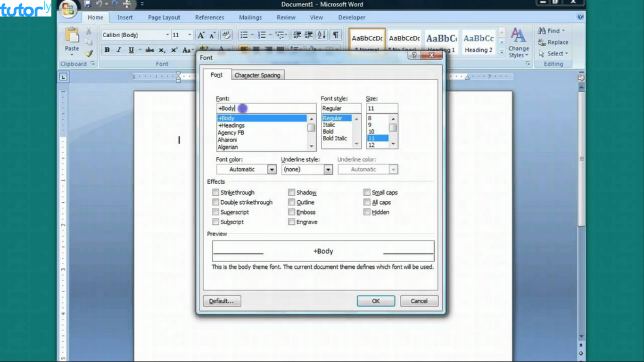Click the Default... button
The image size is (644, 362).
(222, 301)
